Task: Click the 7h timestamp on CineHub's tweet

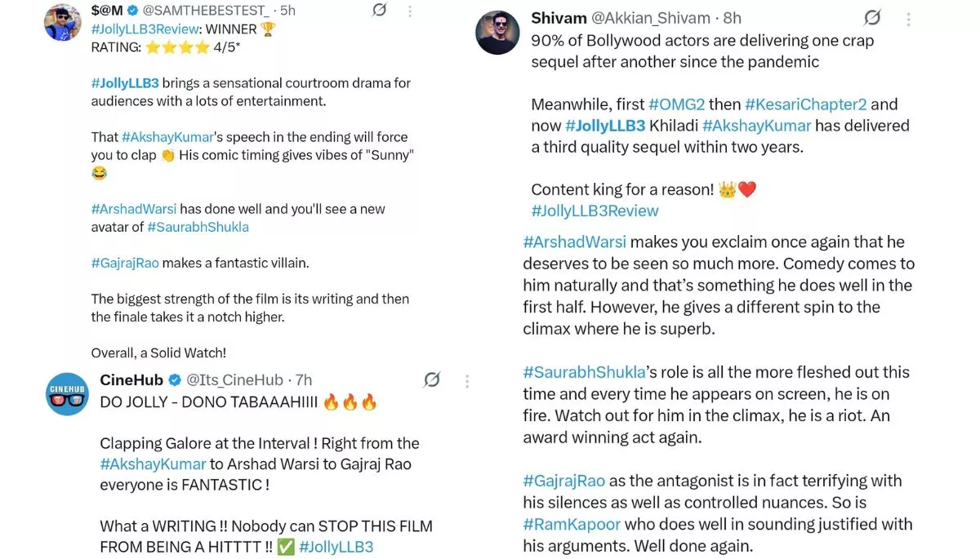Action: click(x=304, y=380)
